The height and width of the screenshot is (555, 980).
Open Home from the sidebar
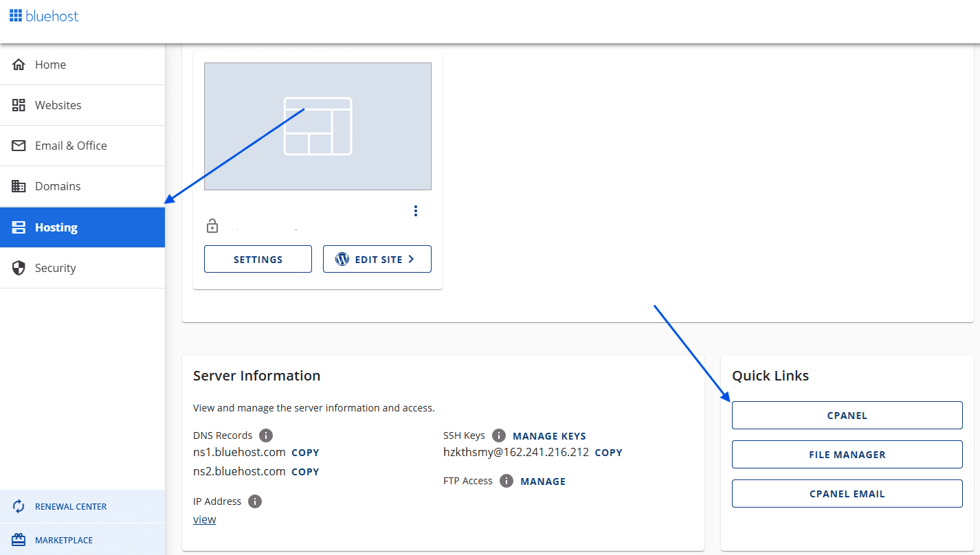[x=82, y=65]
